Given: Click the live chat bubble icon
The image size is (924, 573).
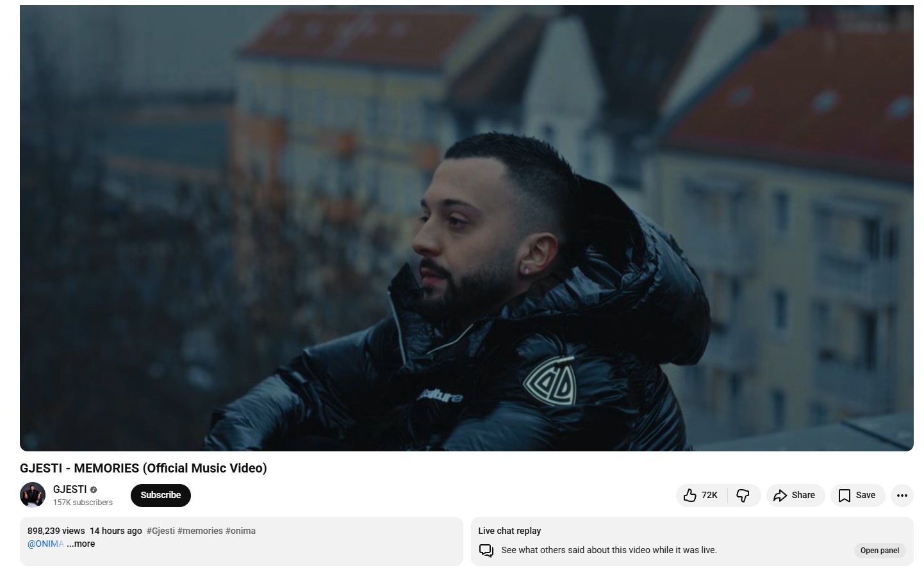Looking at the screenshot, I should [486, 551].
